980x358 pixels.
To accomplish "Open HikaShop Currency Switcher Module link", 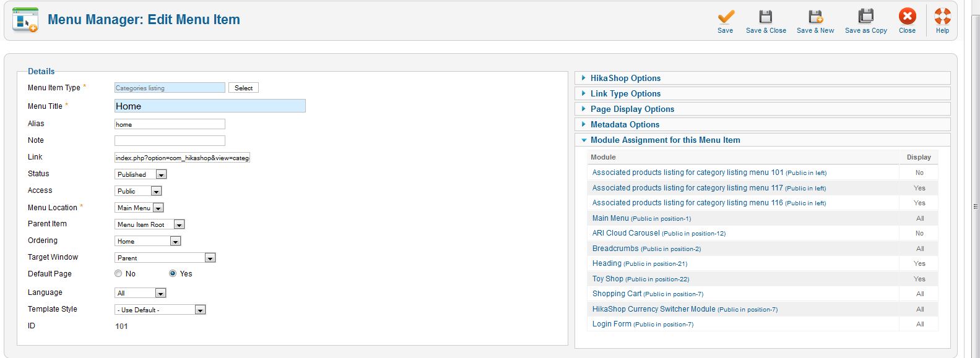I will click(x=685, y=309).
